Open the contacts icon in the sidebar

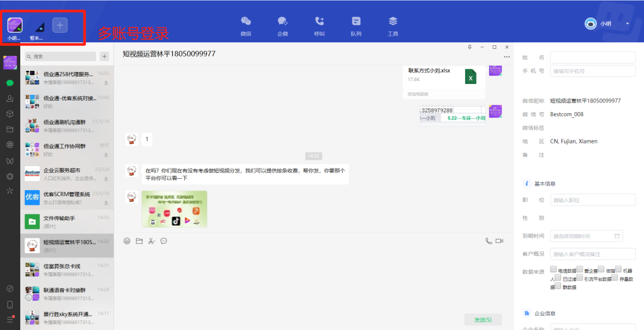(10, 98)
